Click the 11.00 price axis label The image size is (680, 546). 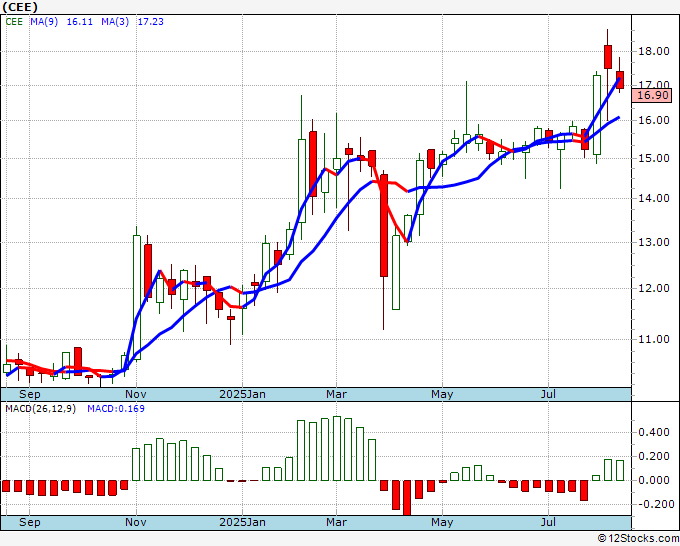(x=654, y=339)
